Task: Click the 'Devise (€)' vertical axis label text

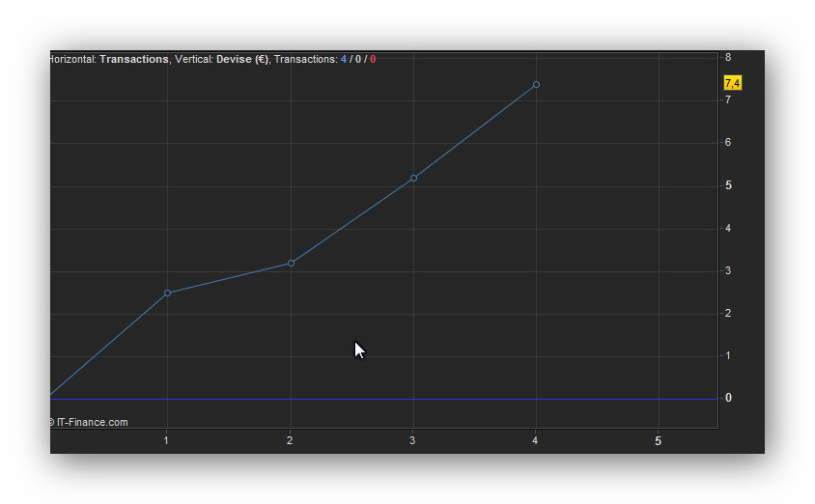Action: click(242, 59)
